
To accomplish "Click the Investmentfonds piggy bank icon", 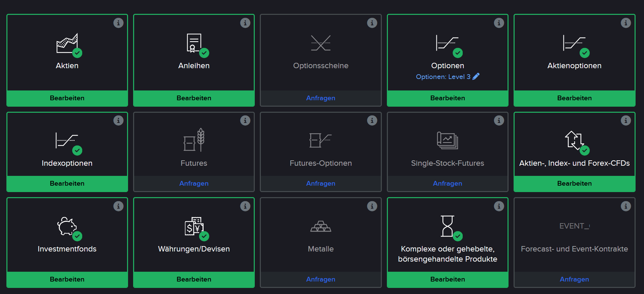I will coord(67,226).
